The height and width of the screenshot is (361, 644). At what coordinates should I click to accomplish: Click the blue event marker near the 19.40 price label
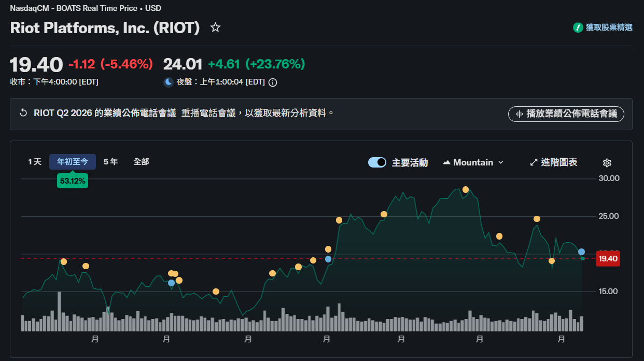pyautogui.click(x=582, y=252)
